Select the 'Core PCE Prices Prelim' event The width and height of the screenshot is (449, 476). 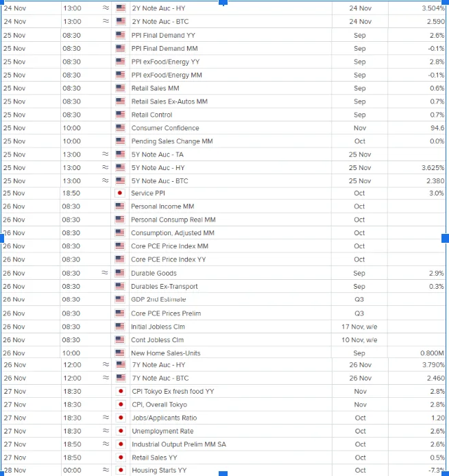pyautogui.click(x=166, y=313)
